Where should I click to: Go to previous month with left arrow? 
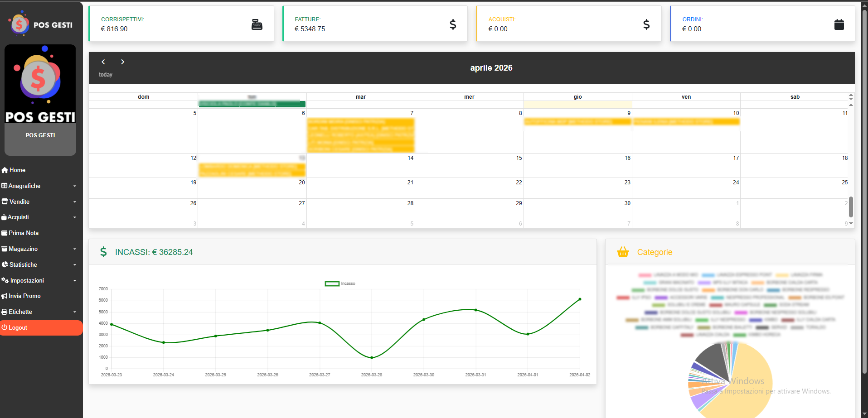[103, 62]
